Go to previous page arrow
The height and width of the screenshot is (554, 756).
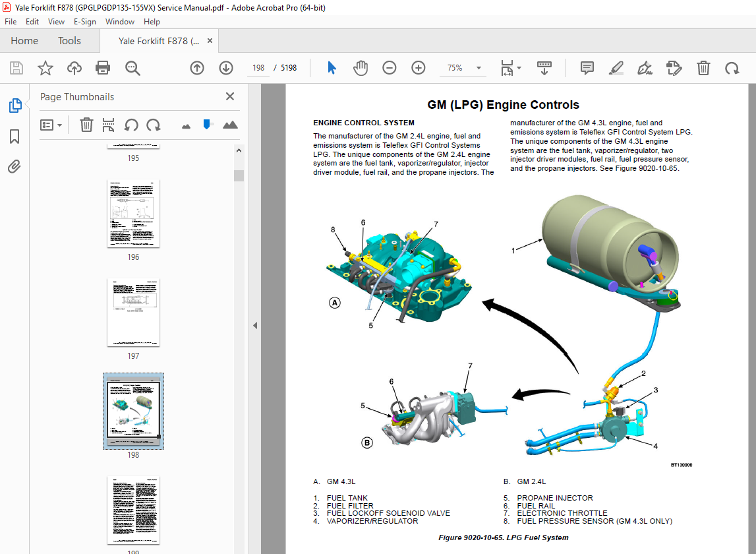point(196,68)
